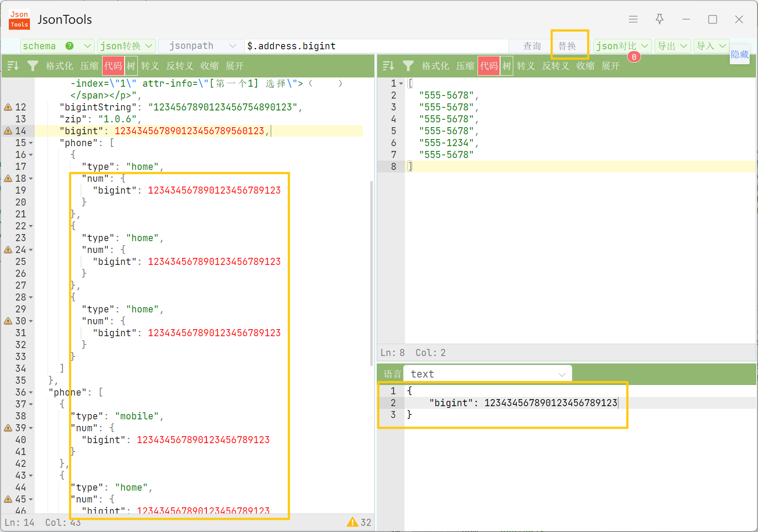Click 收缩 in right editor toolbar
This screenshot has height=532, width=758.
pyautogui.click(x=585, y=66)
